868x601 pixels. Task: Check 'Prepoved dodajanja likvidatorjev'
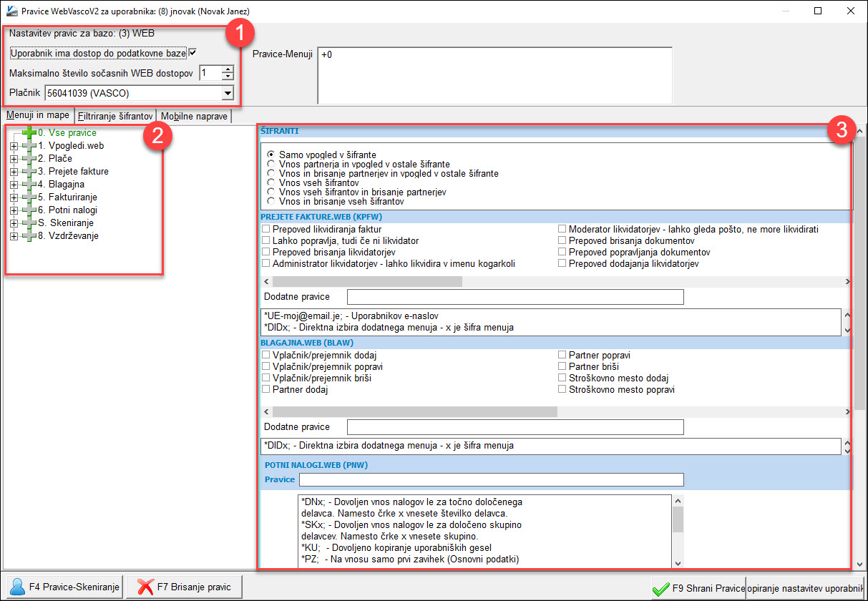[562, 263]
